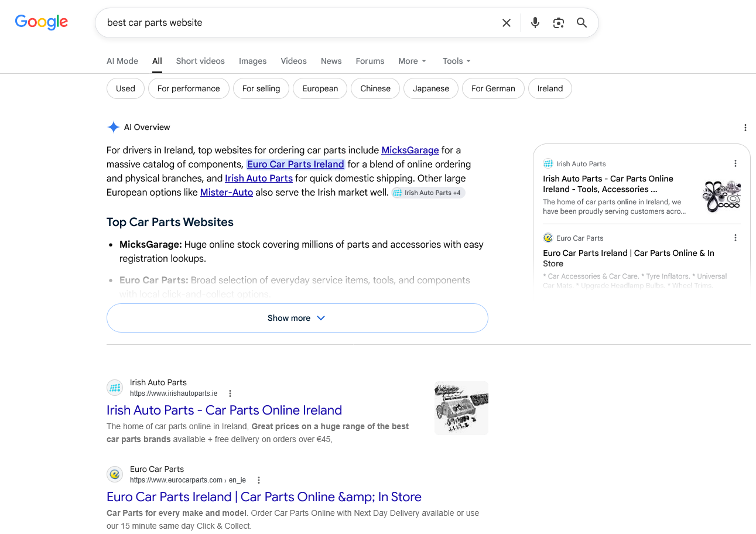The width and height of the screenshot is (756, 534).
Task: Click the https://www.eurocarparts.com › en_ie URL text
Action: click(x=188, y=480)
